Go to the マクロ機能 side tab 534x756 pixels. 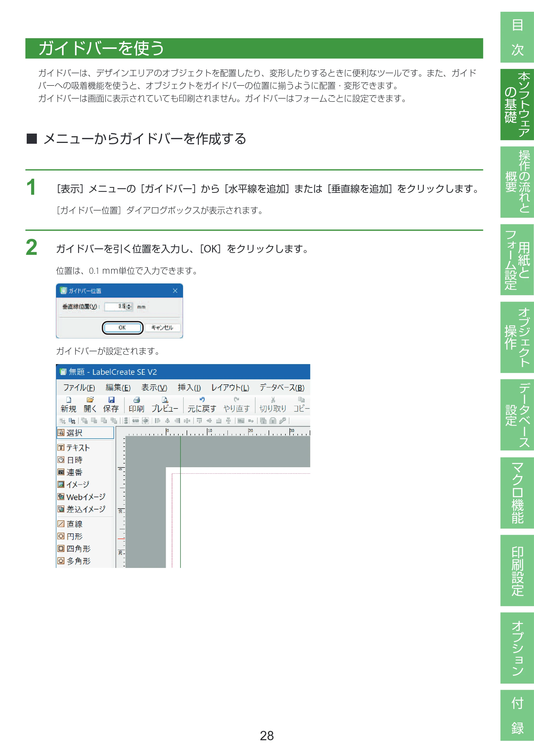click(517, 493)
